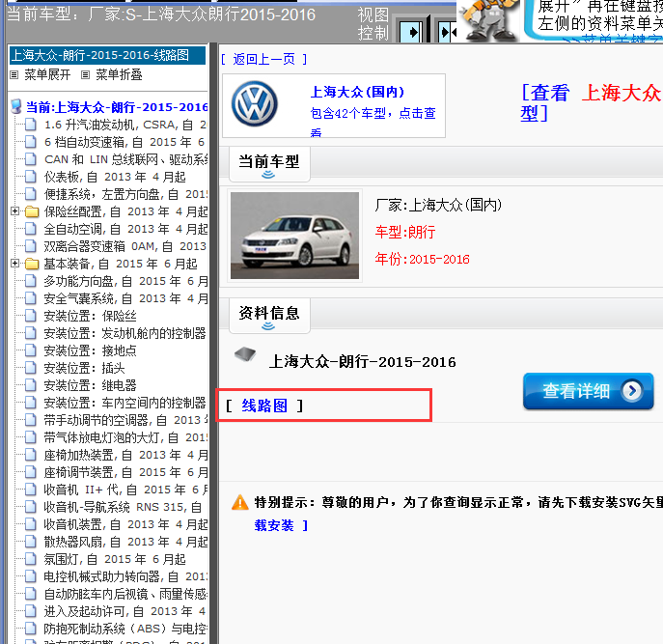Viewport: 663px width, 644px height.
Task: Open 全自动空调 tree item
Action: click(125, 229)
